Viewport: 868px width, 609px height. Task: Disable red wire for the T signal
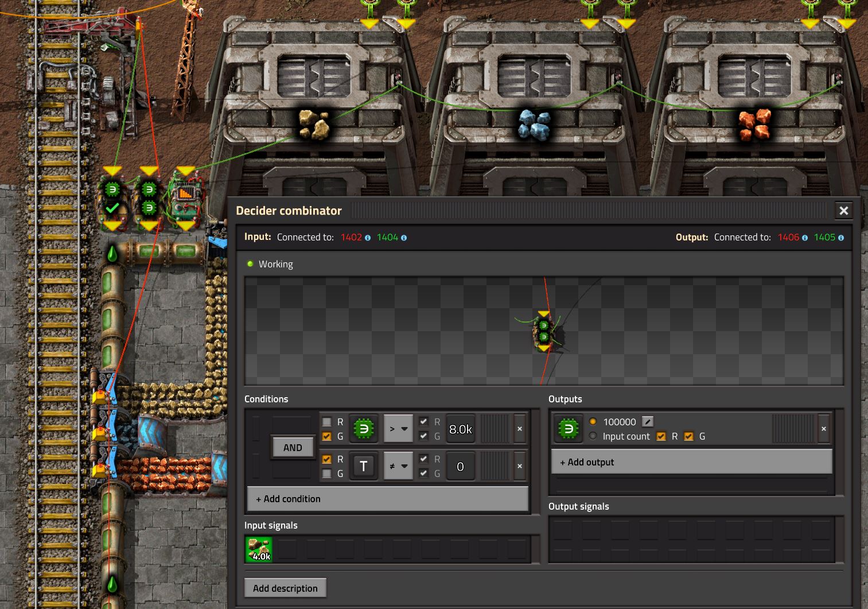(x=326, y=459)
